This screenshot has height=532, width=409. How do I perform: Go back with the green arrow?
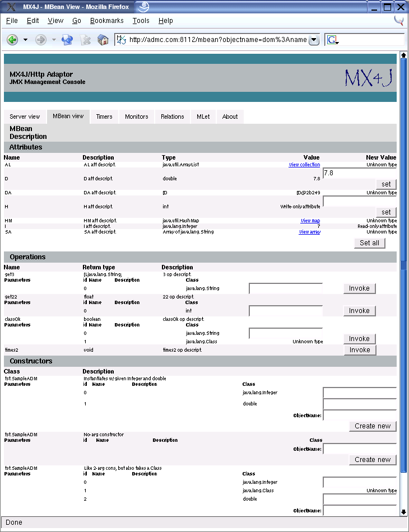[12, 40]
